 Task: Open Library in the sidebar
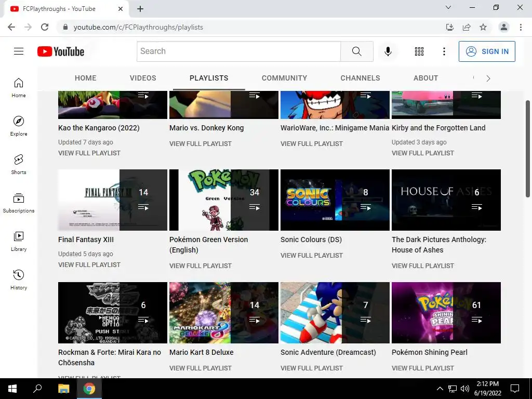tap(19, 241)
